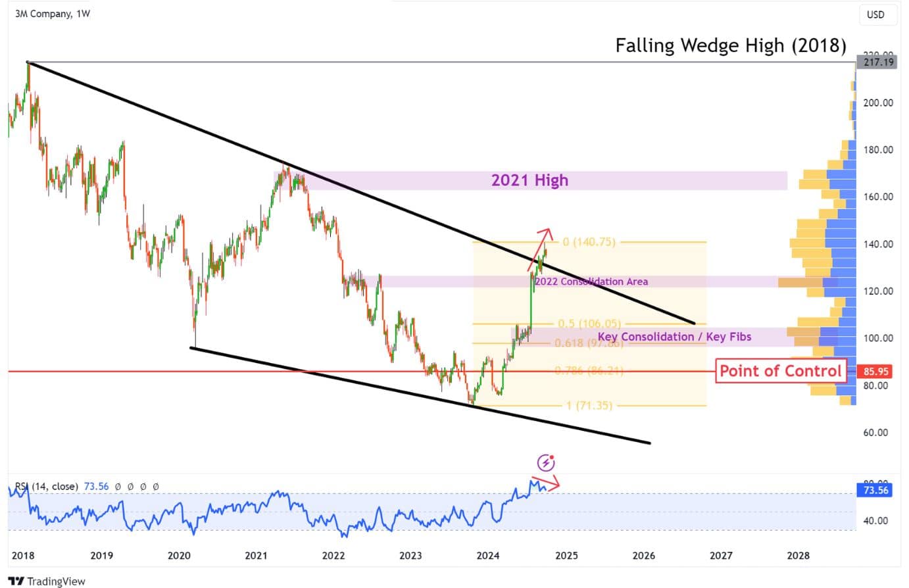909x588 pixels.
Task: Click the 200.00 price axis label
Action: 878,103
